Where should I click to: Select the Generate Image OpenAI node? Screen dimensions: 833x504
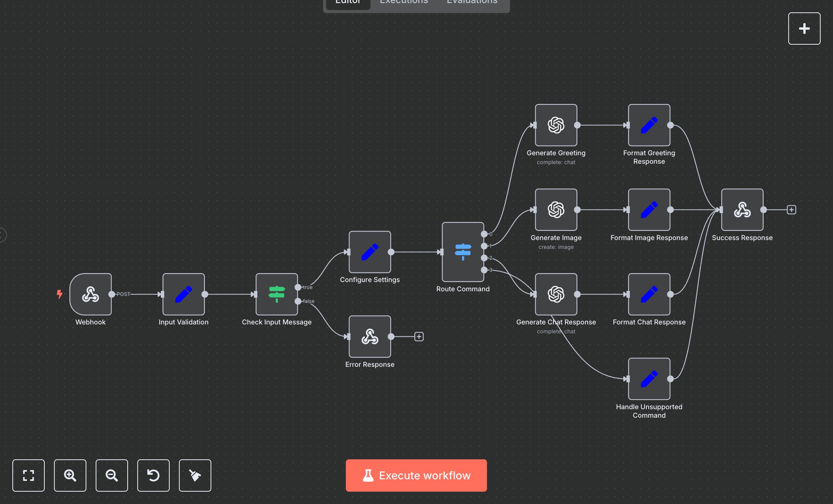(556, 210)
